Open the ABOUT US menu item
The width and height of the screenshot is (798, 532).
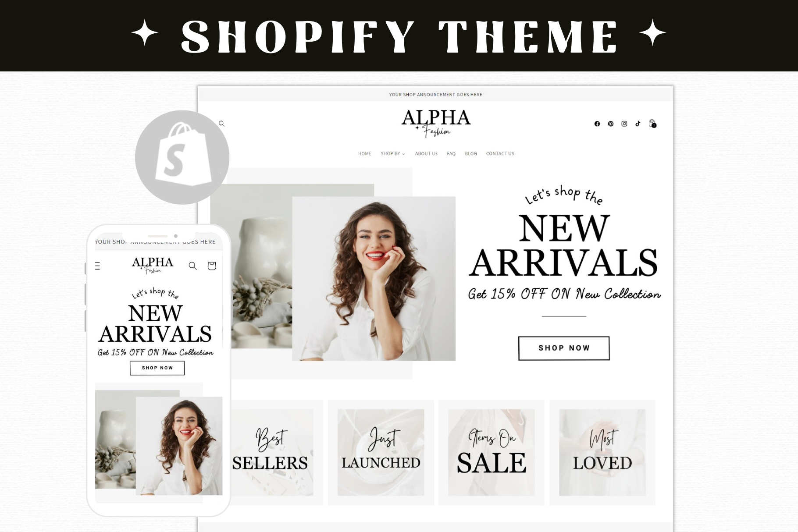point(426,154)
